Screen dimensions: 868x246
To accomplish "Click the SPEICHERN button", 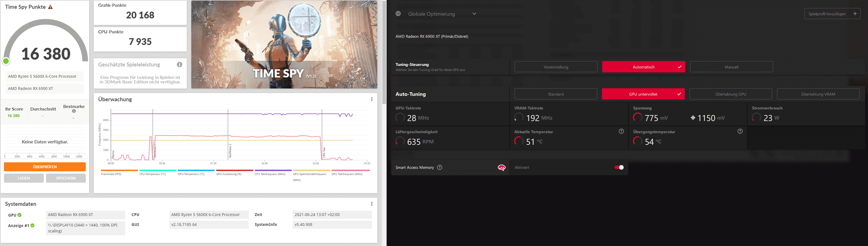I will [66, 178].
